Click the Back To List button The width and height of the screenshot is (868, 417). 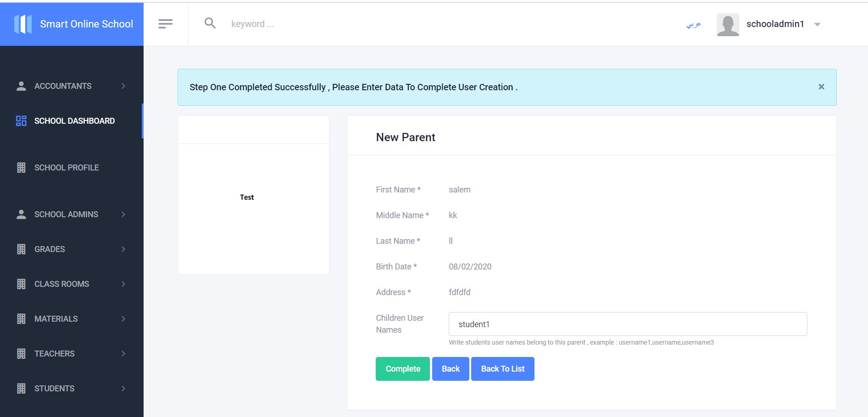502,369
